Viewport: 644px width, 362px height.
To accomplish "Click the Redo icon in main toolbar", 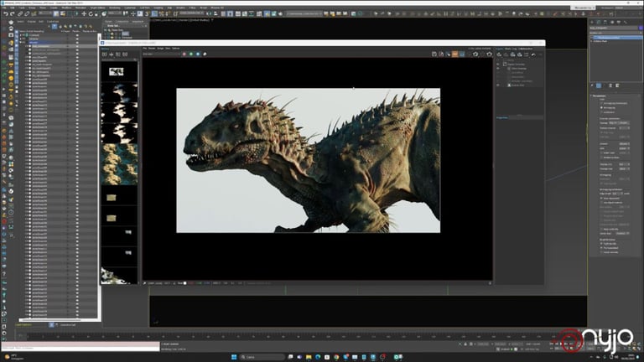I will click(12, 14).
